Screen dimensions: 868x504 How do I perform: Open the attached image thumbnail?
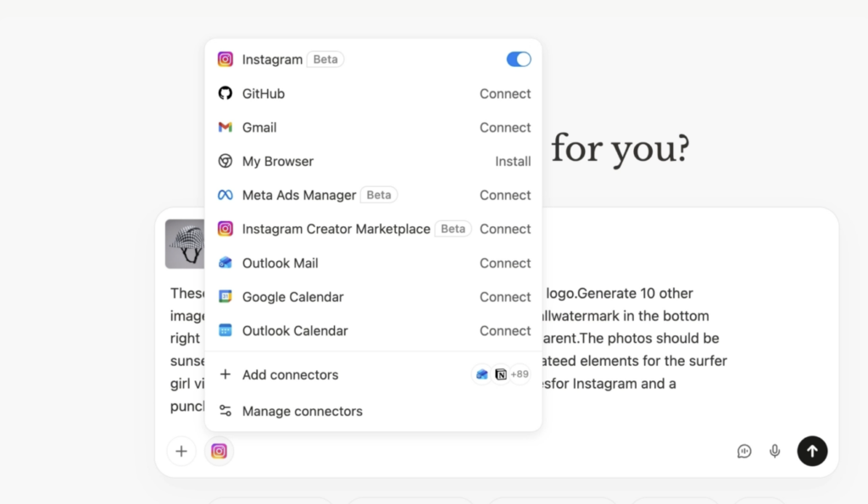tap(185, 244)
